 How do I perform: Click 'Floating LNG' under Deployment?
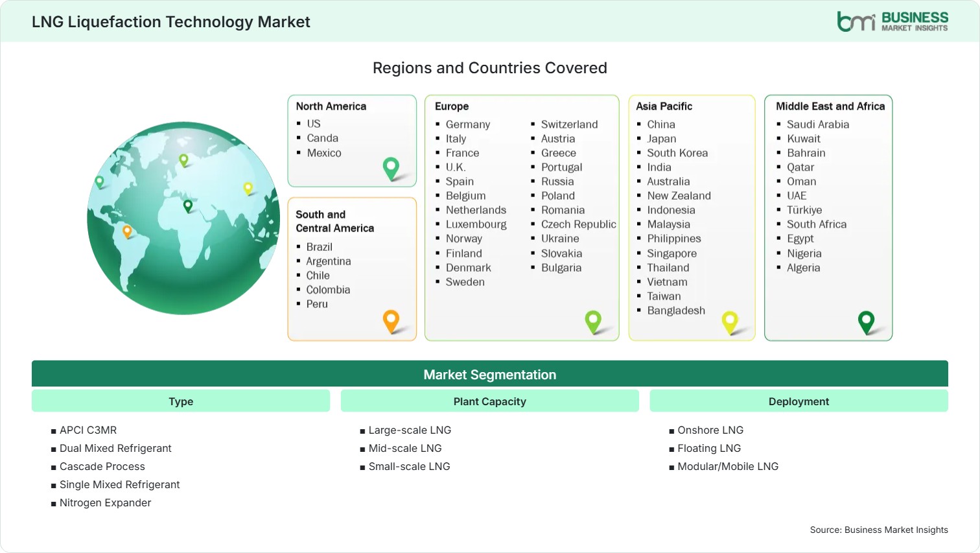709,448
